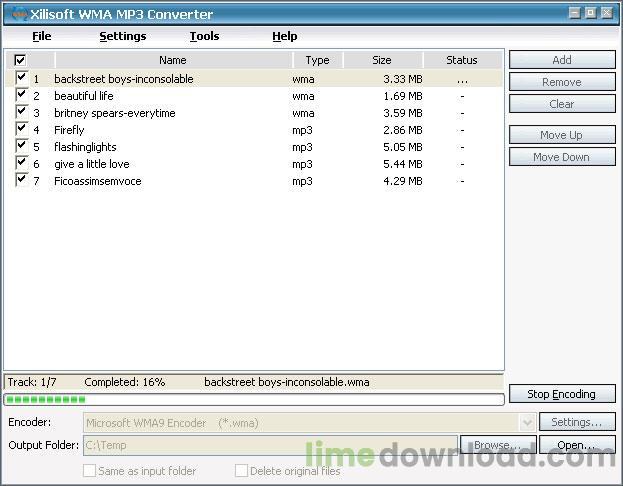The width and height of the screenshot is (623, 486).
Task: Uncheck give a little love checkbox
Action: (21, 163)
